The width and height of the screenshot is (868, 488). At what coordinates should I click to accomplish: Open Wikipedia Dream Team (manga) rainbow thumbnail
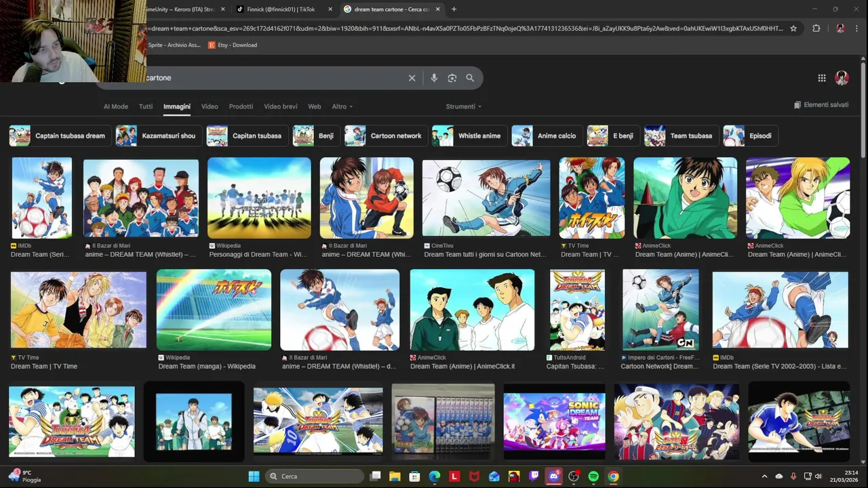coord(214,310)
